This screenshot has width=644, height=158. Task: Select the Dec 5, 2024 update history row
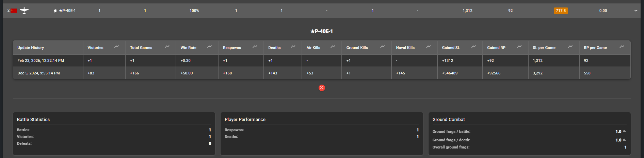39,73
